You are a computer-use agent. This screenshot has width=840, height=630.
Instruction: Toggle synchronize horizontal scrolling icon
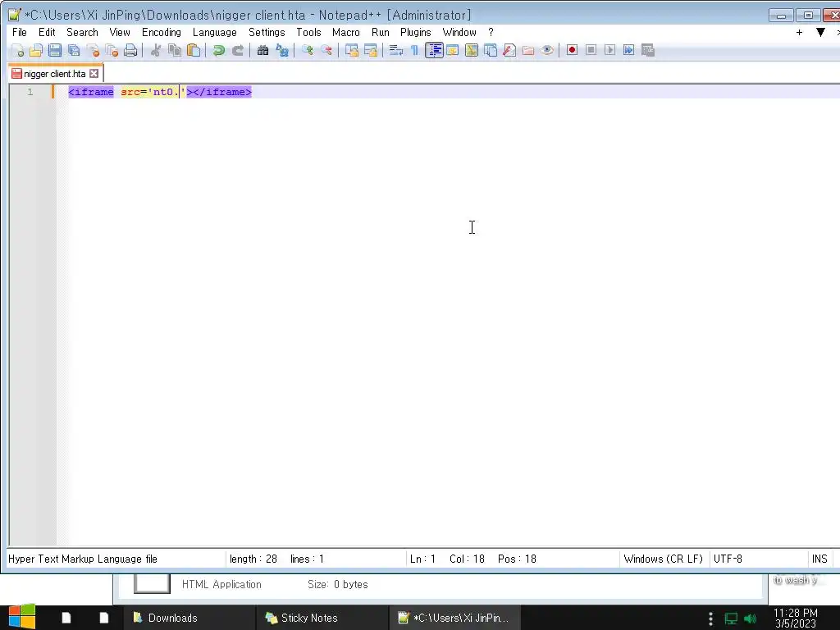[x=370, y=50]
